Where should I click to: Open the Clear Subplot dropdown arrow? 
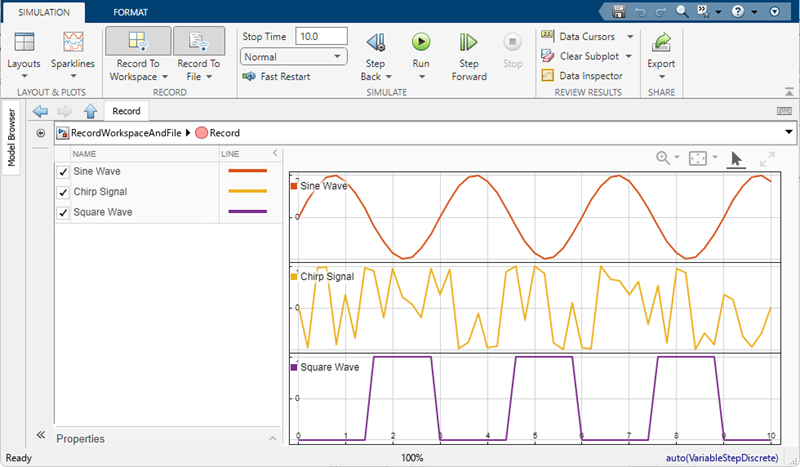629,56
